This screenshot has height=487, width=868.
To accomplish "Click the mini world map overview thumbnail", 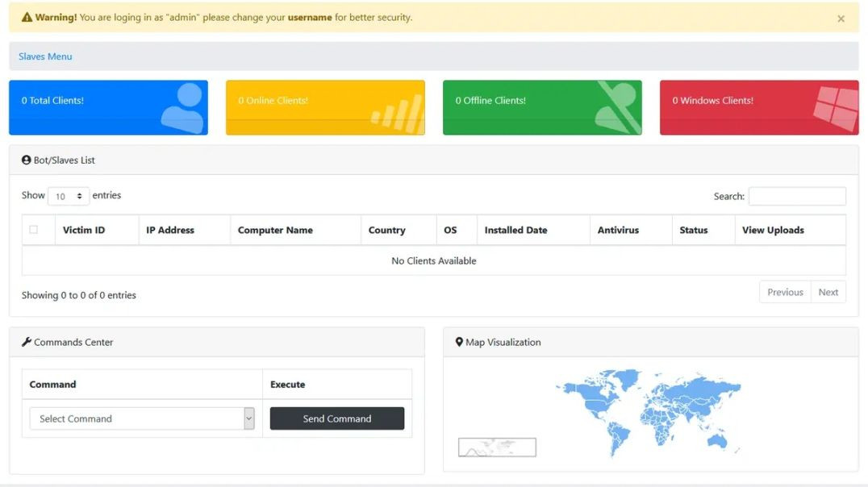I will 497,446.
